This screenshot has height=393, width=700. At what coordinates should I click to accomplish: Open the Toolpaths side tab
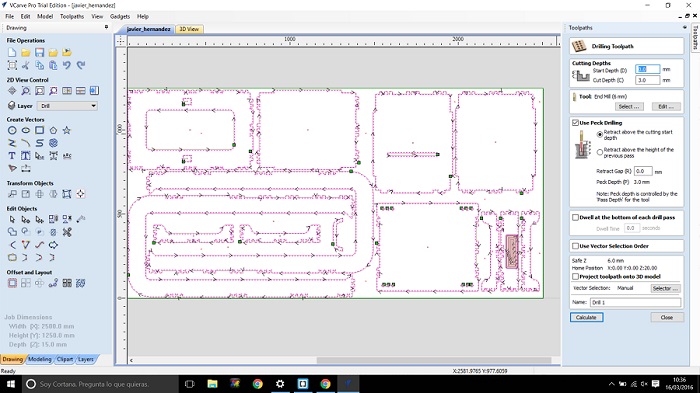tap(695, 38)
